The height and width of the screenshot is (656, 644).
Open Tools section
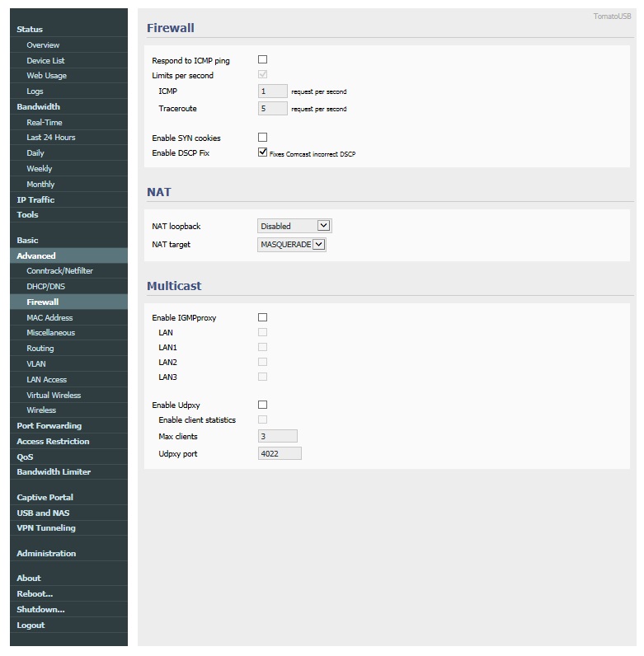[69, 214]
